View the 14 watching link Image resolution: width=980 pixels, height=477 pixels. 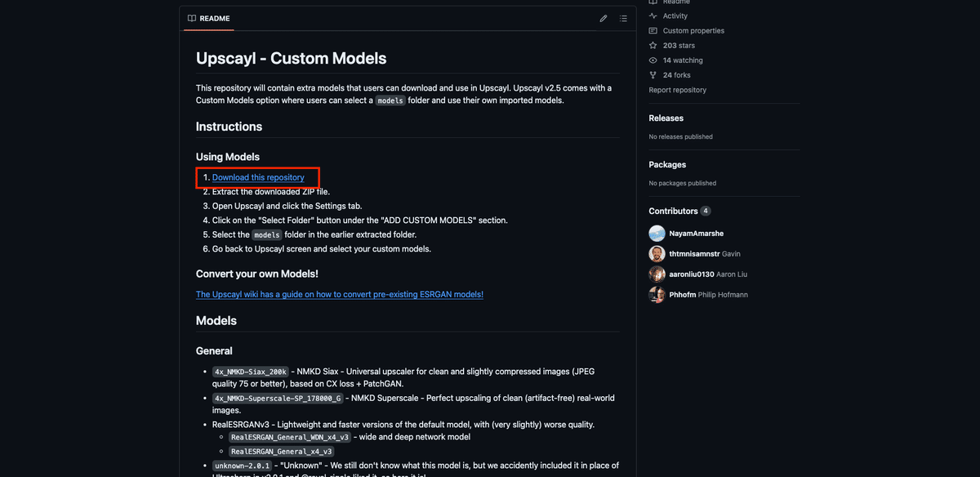(x=683, y=60)
